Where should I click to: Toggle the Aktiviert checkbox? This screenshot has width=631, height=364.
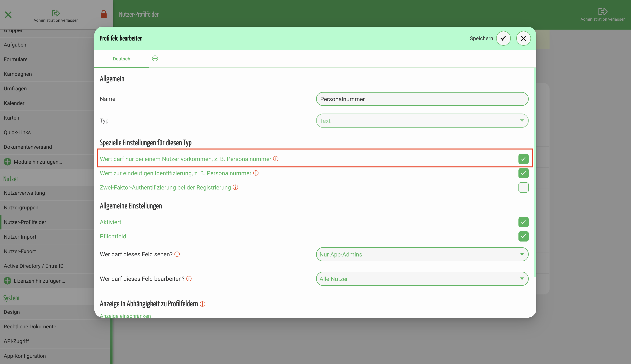[x=523, y=222]
